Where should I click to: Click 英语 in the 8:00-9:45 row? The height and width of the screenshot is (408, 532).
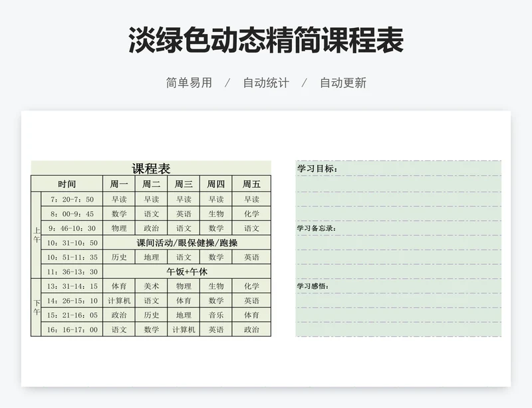(184, 214)
